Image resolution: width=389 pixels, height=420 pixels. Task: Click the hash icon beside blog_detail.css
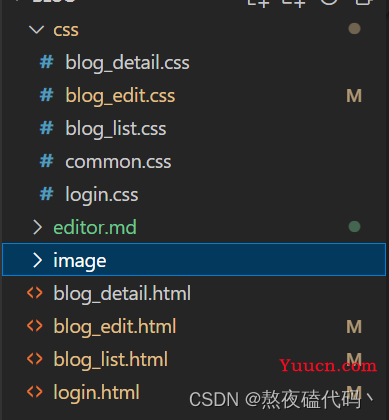(46, 62)
